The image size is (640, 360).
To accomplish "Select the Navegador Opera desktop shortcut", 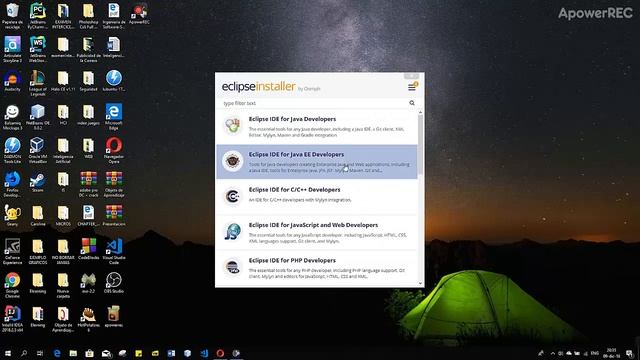I will [x=114, y=150].
